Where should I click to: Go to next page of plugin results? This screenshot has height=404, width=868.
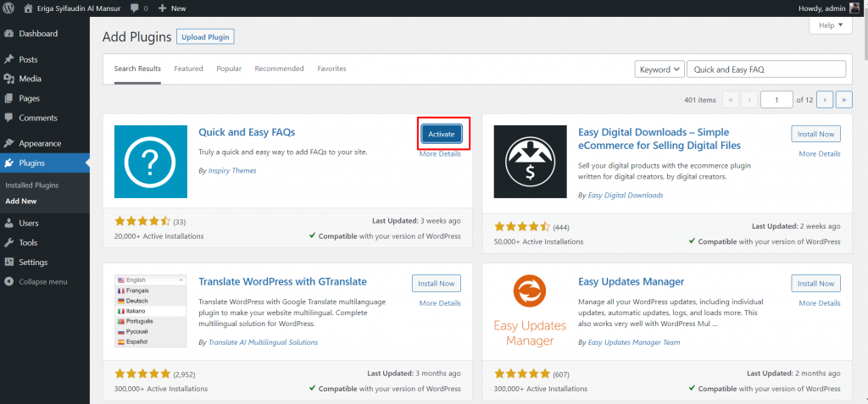pyautogui.click(x=825, y=100)
